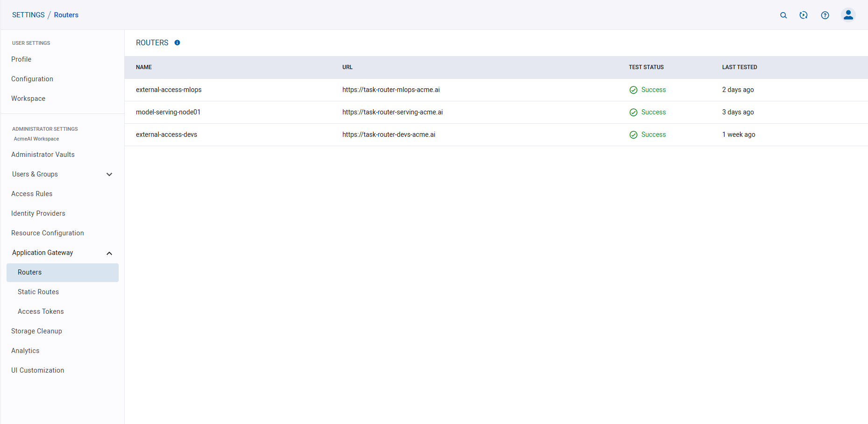Click Success check icon for external-access-mlops
The height and width of the screenshot is (424, 868).
click(x=633, y=90)
